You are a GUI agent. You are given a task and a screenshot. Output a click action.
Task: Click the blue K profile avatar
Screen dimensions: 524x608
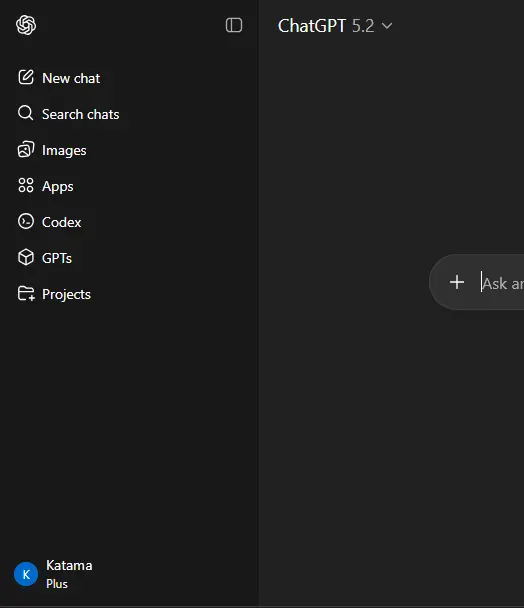26,574
